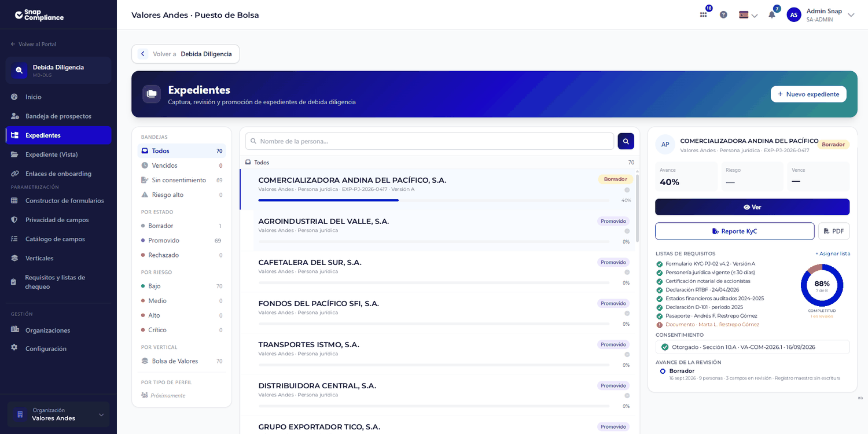Click the Bandeja de prospectos sidebar icon
868x434 pixels.
click(14, 116)
